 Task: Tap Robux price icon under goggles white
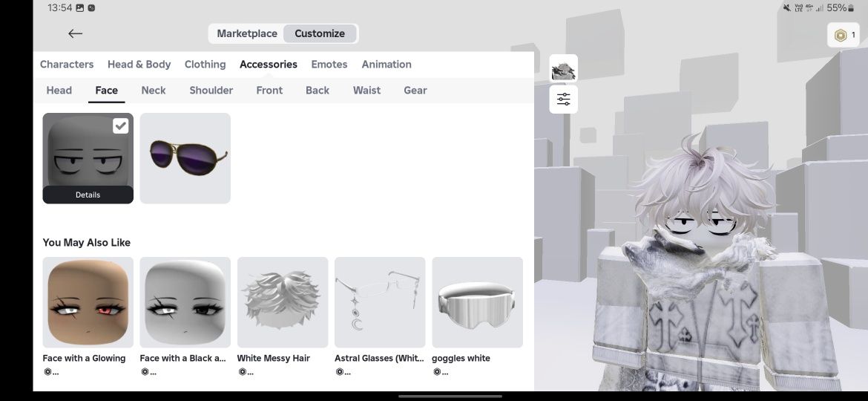coord(437,371)
